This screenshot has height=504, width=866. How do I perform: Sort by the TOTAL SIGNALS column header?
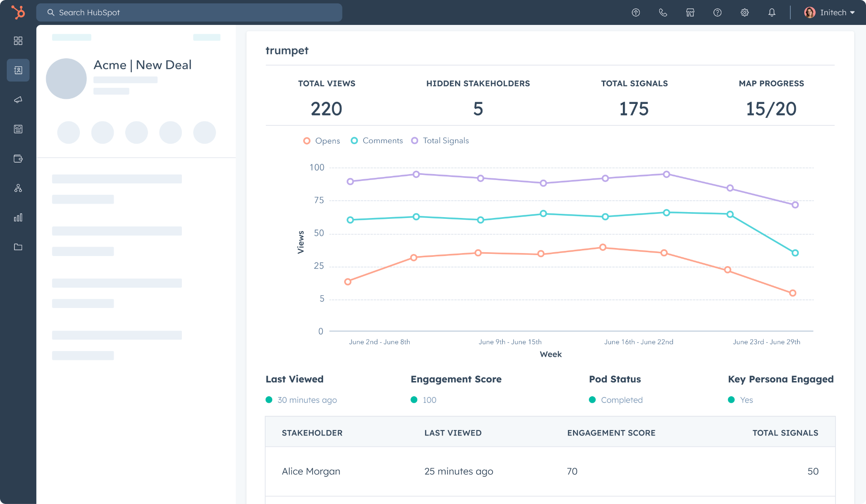pos(785,433)
